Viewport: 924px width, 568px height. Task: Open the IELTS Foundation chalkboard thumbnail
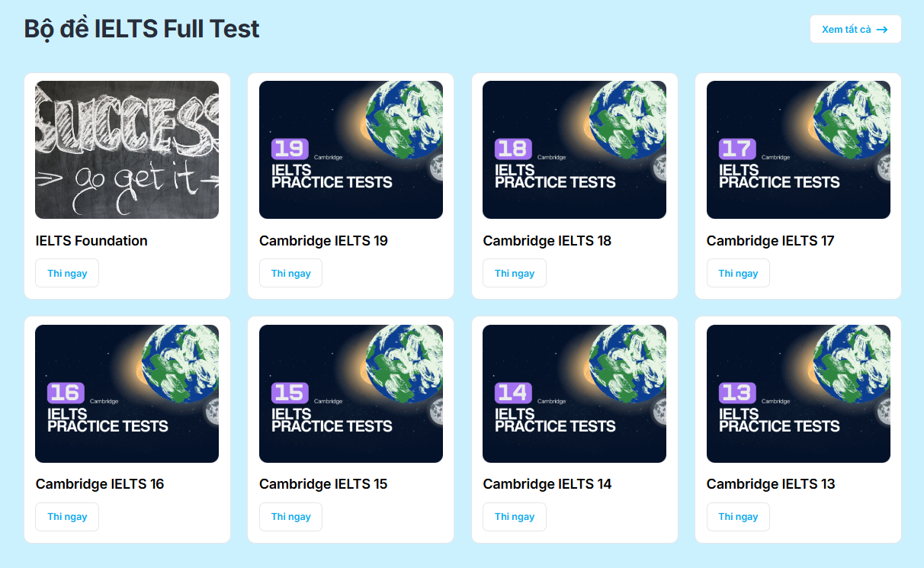[127, 149]
